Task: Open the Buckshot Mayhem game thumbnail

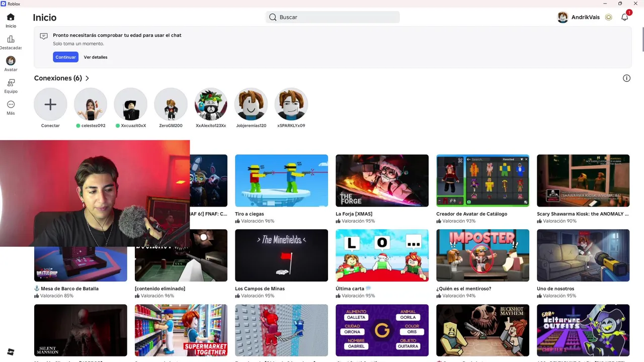Action: coord(482,330)
